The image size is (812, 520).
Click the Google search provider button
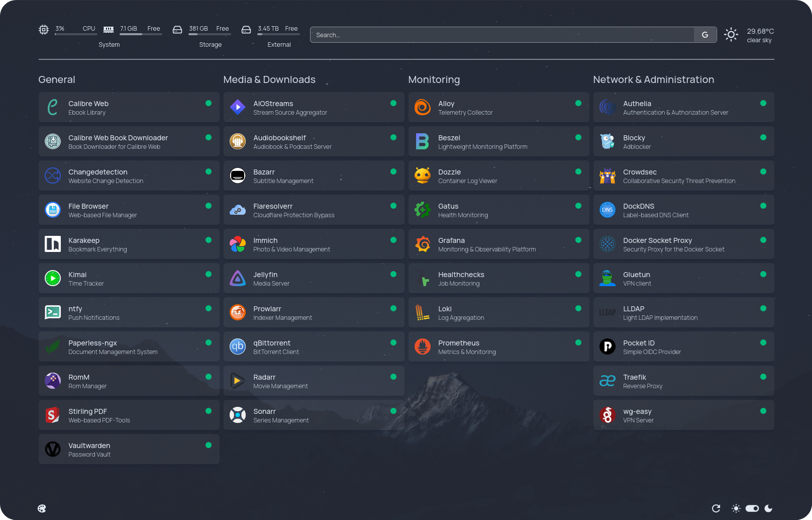click(x=705, y=35)
